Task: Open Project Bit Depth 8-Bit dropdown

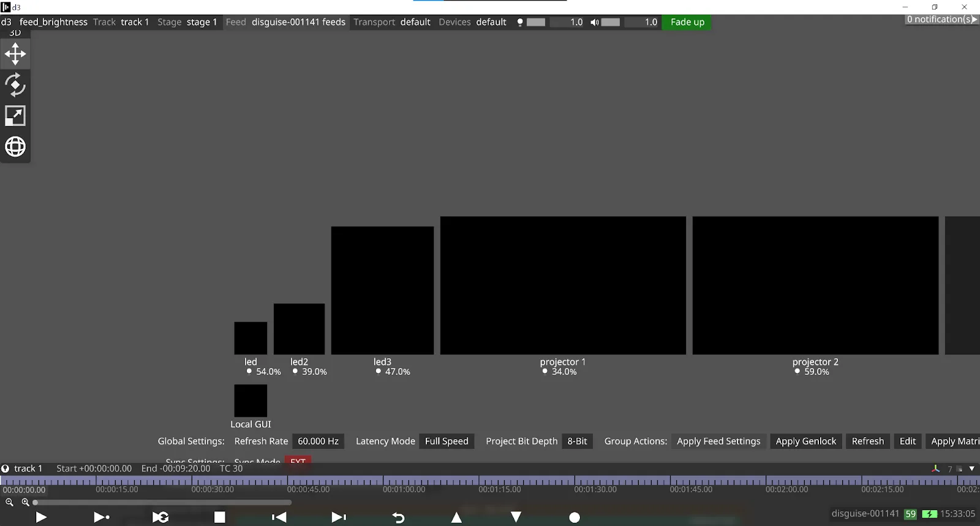Action: click(x=577, y=441)
